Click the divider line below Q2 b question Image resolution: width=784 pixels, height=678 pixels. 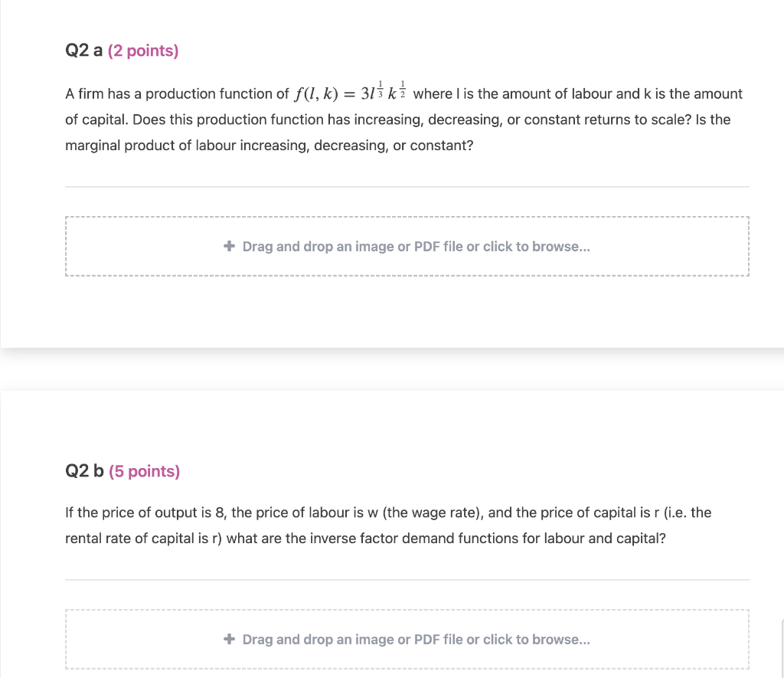point(407,580)
